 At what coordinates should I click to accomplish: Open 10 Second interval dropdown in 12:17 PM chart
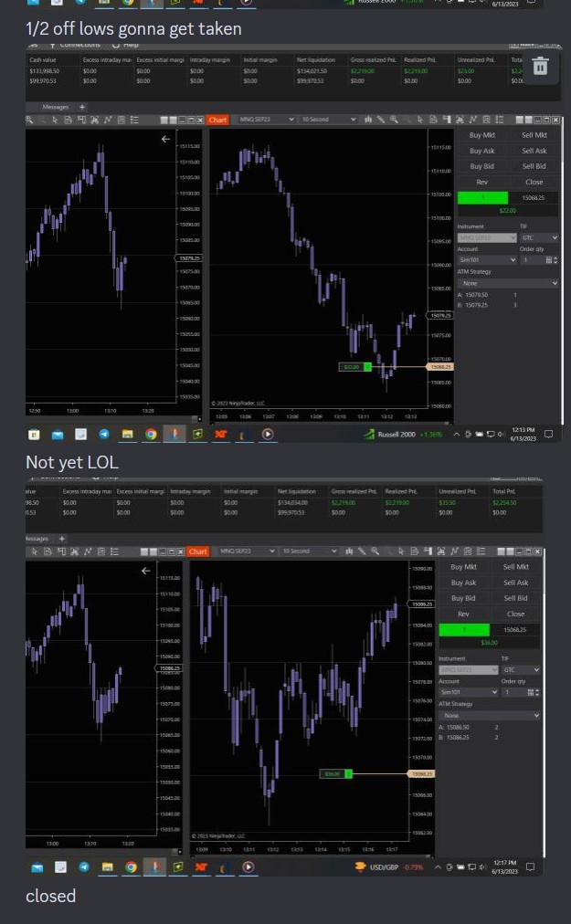[x=309, y=551]
